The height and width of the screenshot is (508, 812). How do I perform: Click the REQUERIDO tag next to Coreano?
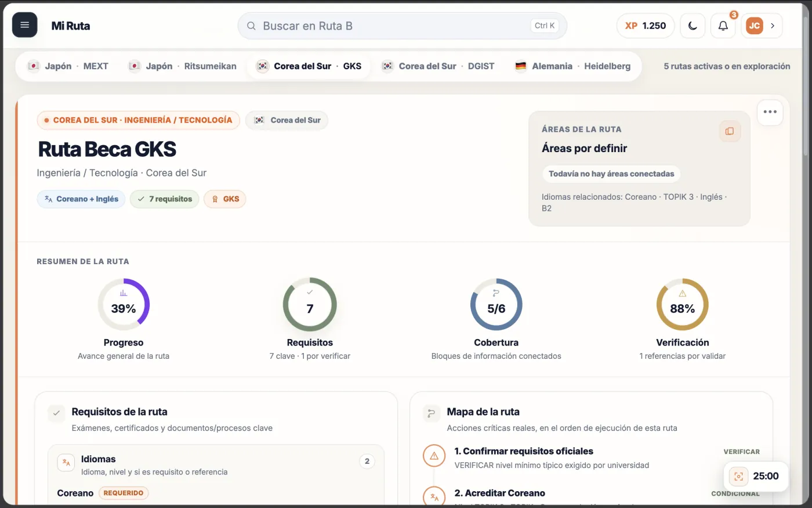click(x=124, y=493)
